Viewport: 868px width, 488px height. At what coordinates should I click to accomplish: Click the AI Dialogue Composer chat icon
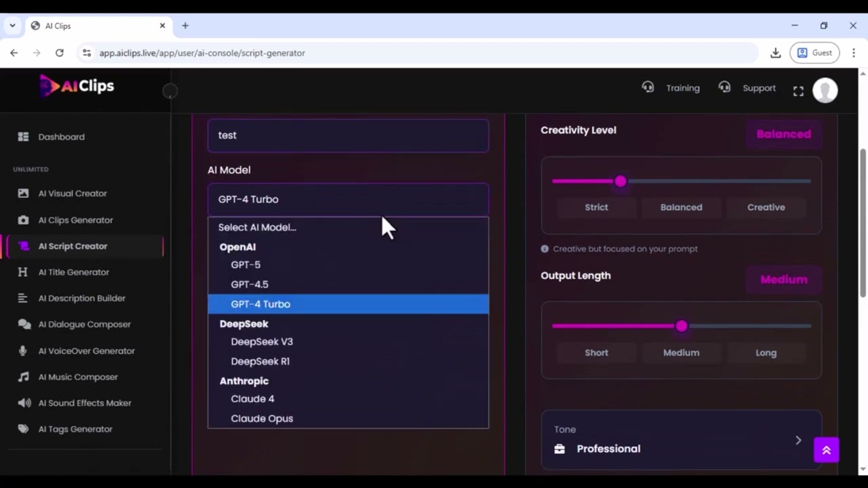pyautogui.click(x=24, y=324)
